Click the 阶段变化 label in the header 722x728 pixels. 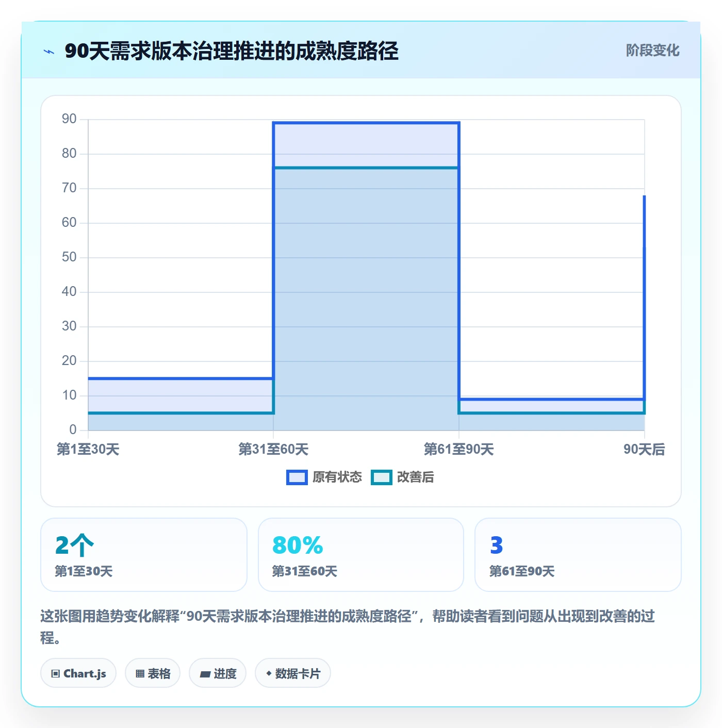pyautogui.click(x=652, y=51)
